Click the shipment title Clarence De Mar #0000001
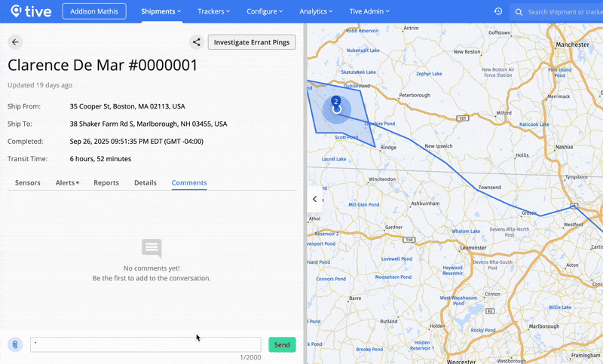Screen dimensions: 603x364 click(x=103, y=66)
